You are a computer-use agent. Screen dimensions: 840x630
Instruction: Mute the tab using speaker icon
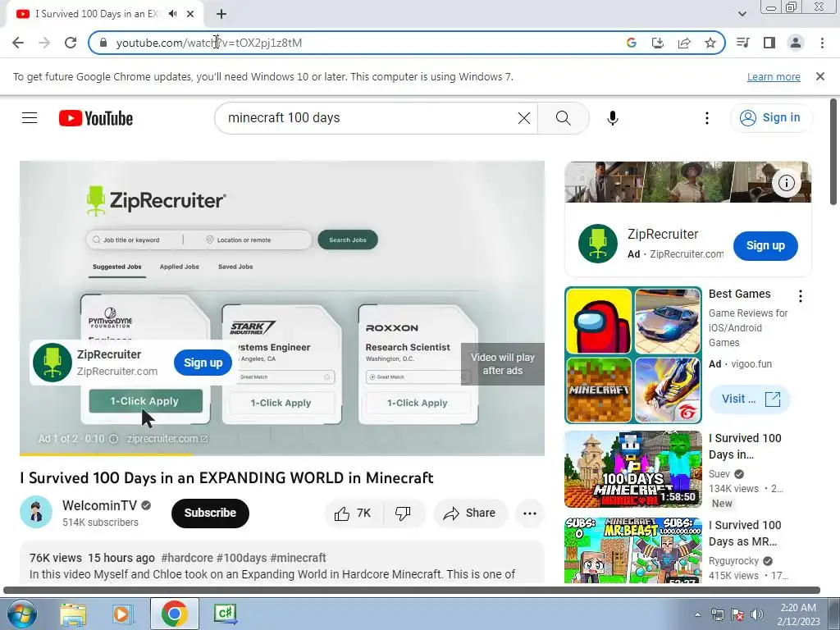tap(172, 14)
